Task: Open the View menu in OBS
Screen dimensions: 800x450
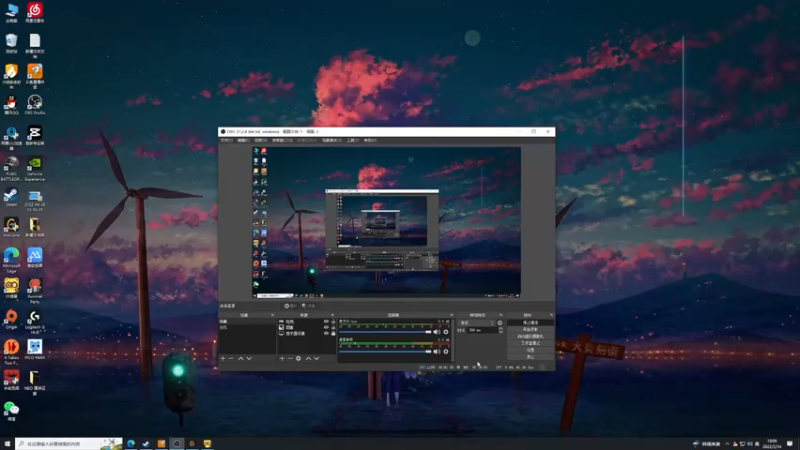Action: pyautogui.click(x=261, y=140)
